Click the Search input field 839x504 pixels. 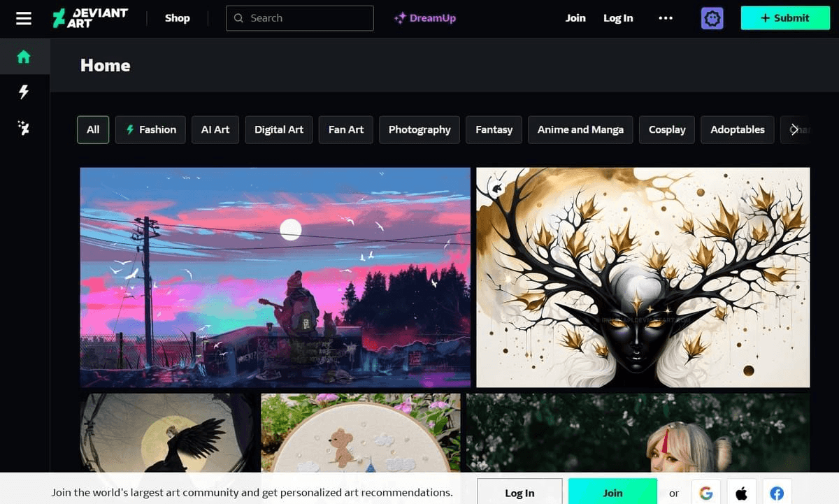[299, 18]
